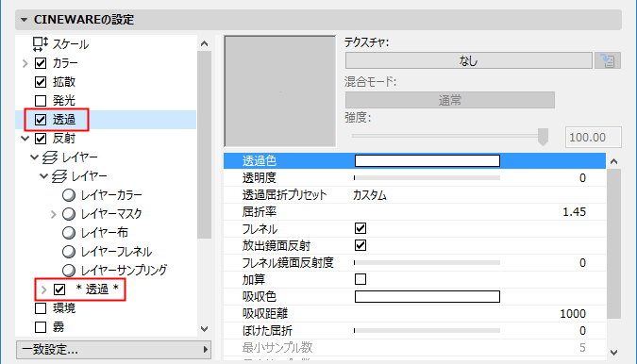Screen dimensions: 637x364
Task: Collapse the 反射 tree item
Action: point(25,139)
